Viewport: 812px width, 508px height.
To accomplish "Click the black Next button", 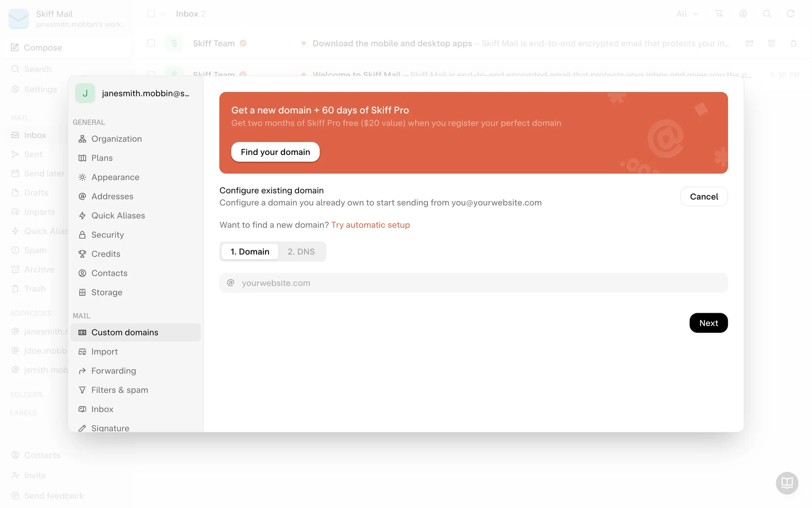I will 708,323.
